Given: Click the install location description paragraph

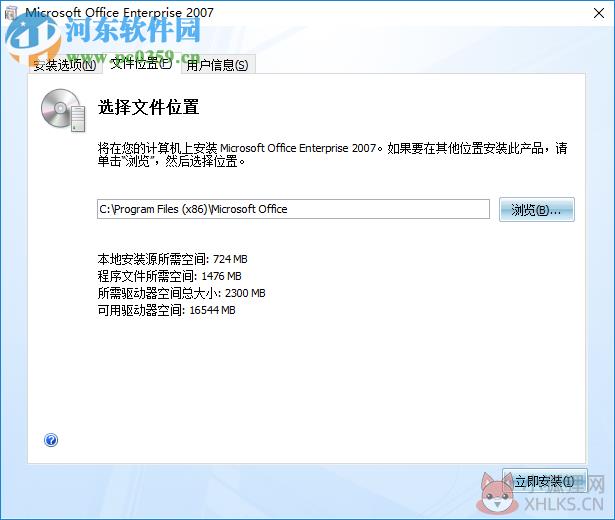Looking at the screenshot, I should pyautogui.click(x=333, y=155).
